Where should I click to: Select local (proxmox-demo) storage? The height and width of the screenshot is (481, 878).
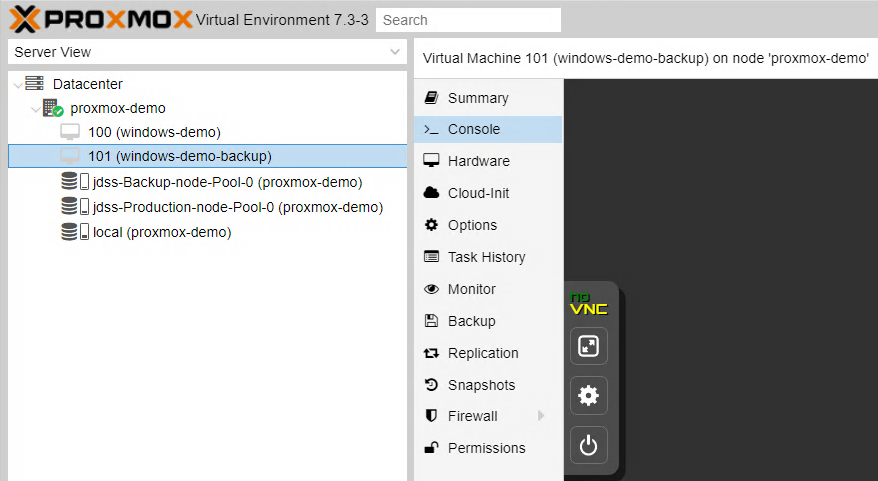(x=162, y=232)
